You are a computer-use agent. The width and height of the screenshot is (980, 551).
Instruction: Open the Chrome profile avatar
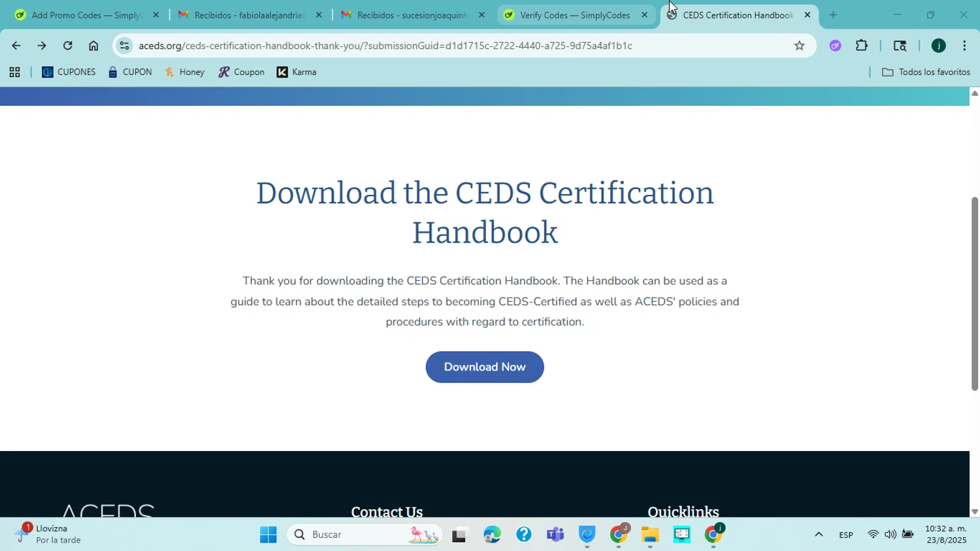[x=938, y=46]
